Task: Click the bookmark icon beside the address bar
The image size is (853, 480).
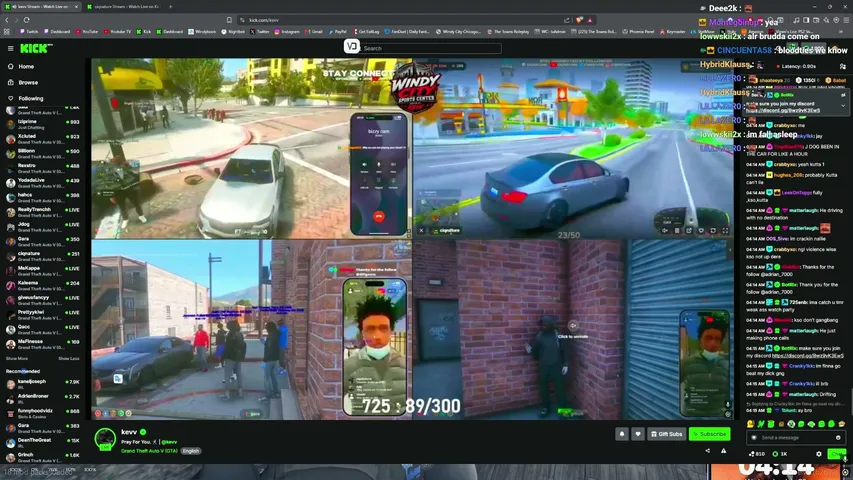Action: tap(229, 20)
